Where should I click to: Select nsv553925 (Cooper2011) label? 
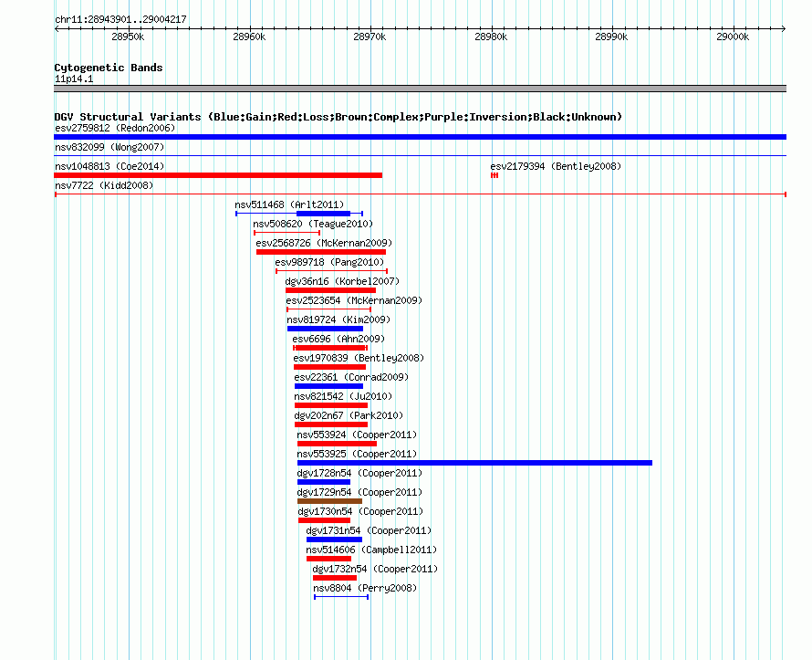point(357,454)
